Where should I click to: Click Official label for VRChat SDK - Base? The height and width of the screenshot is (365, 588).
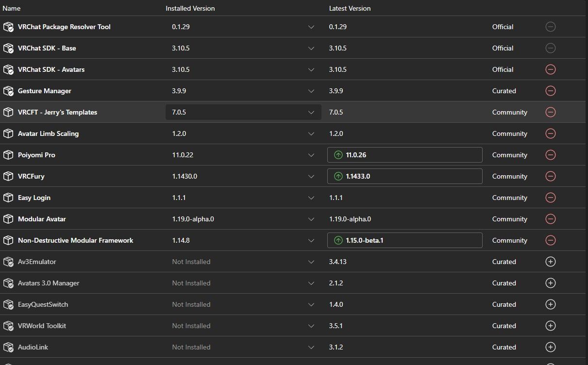(x=503, y=48)
